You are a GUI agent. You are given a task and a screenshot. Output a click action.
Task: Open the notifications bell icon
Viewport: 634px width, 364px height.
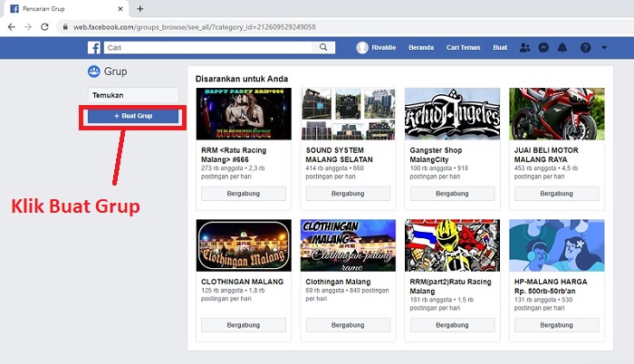(562, 48)
